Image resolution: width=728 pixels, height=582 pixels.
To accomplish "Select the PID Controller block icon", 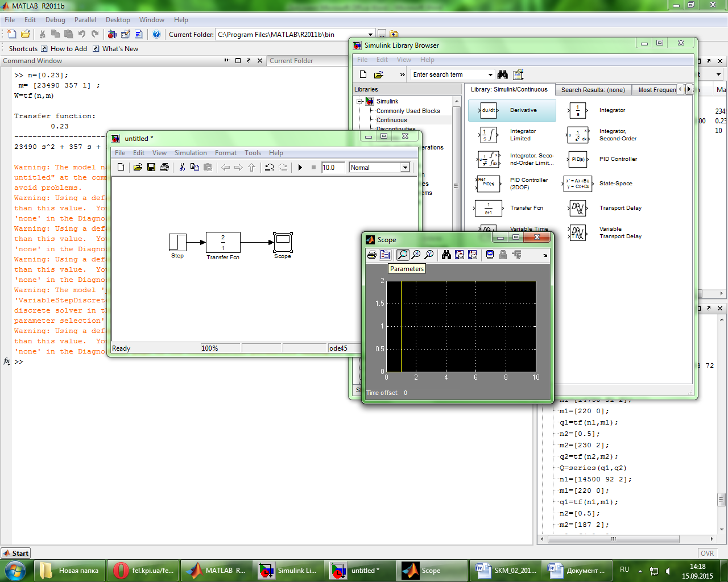I will point(577,159).
